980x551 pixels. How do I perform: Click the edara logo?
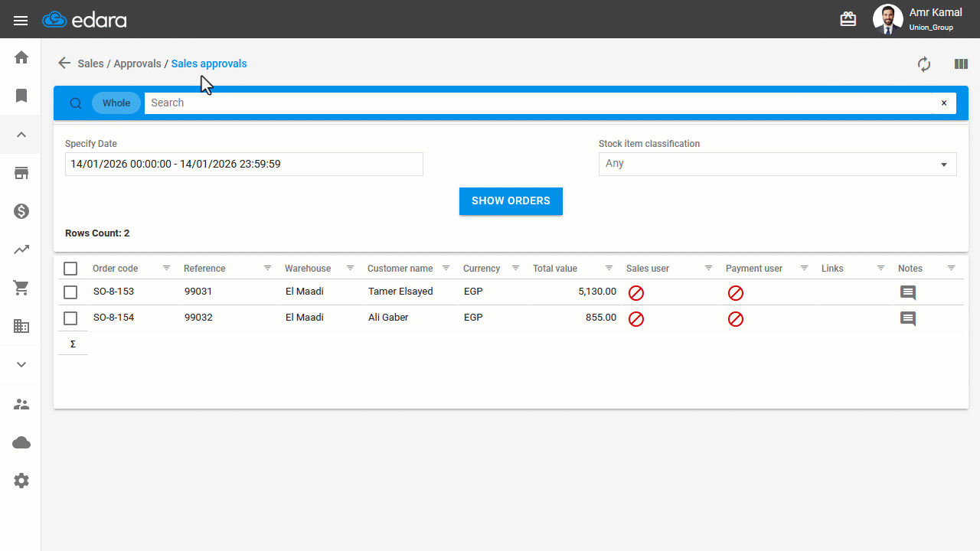coord(84,20)
